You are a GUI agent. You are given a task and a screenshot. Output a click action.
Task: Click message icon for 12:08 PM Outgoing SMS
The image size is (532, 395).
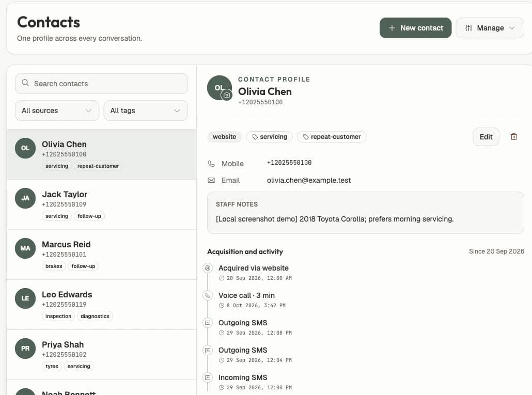tap(208, 323)
